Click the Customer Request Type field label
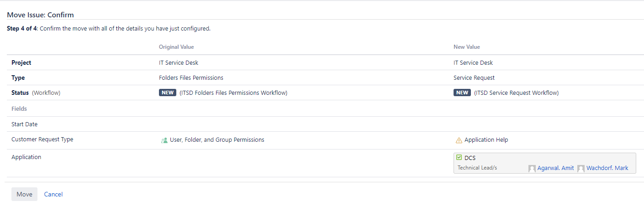 pyautogui.click(x=42, y=139)
